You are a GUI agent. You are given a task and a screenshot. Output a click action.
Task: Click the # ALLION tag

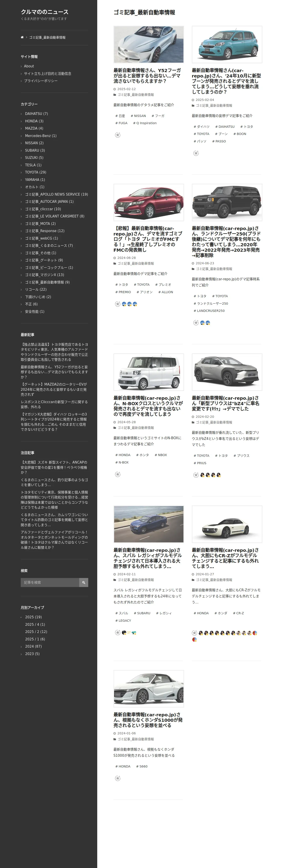point(165,292)
